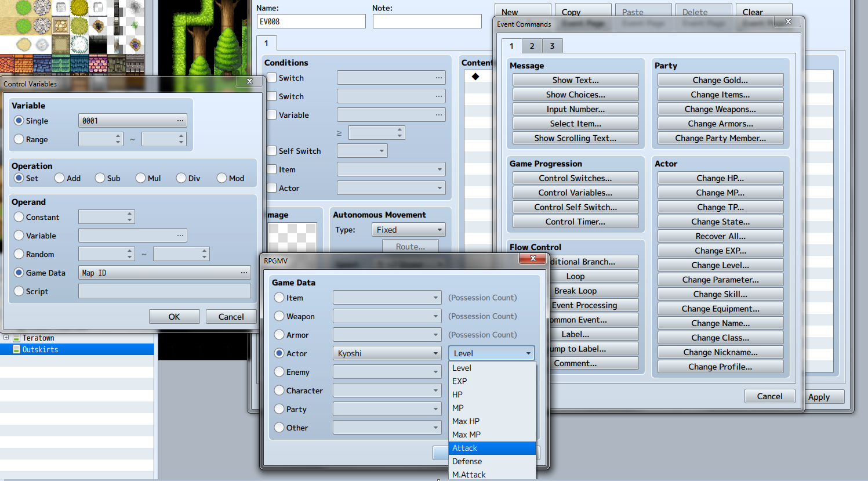Click the Outskirts map icon

[17, 349]
